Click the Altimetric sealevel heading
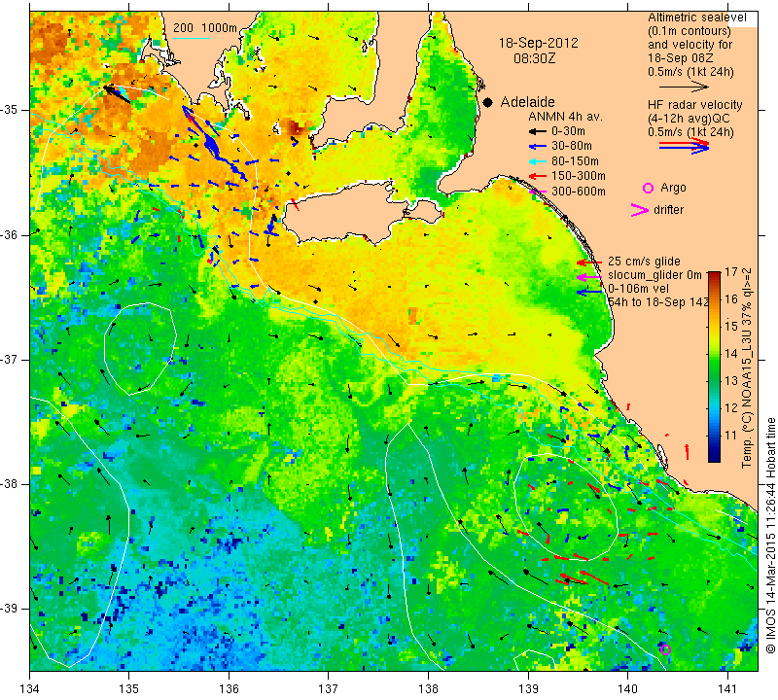 [697, 17]
